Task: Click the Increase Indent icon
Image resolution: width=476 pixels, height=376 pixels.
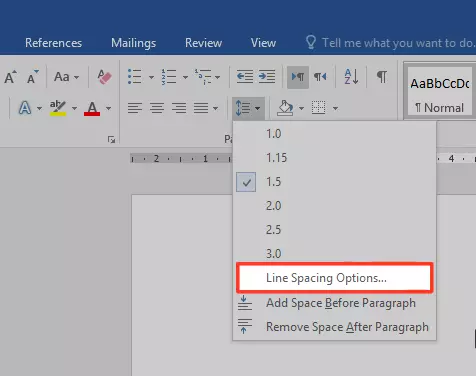Action: (267, 77)
